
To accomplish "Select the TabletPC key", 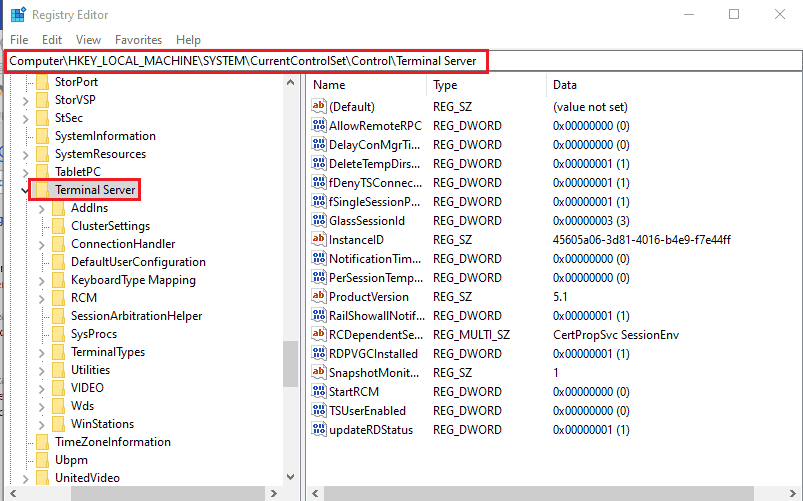I will pyautogui.click(x=78, y=172).
